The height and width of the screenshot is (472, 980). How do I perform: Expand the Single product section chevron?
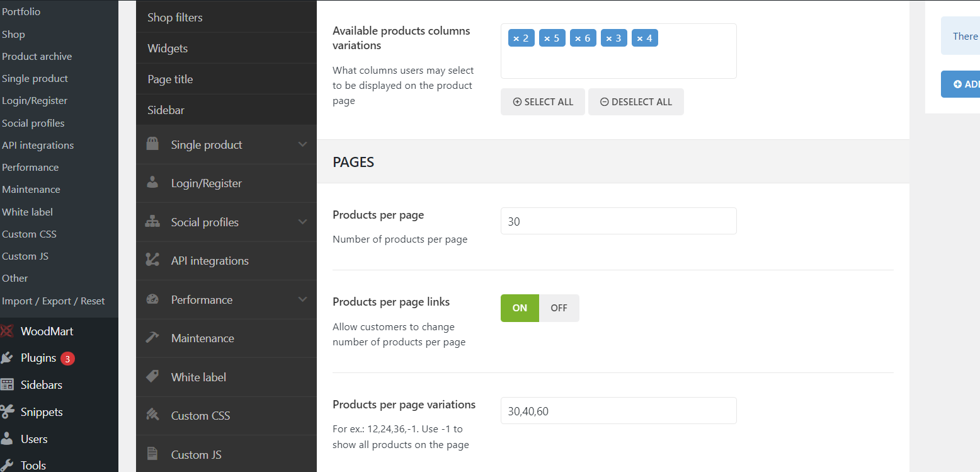coord(302,144)
